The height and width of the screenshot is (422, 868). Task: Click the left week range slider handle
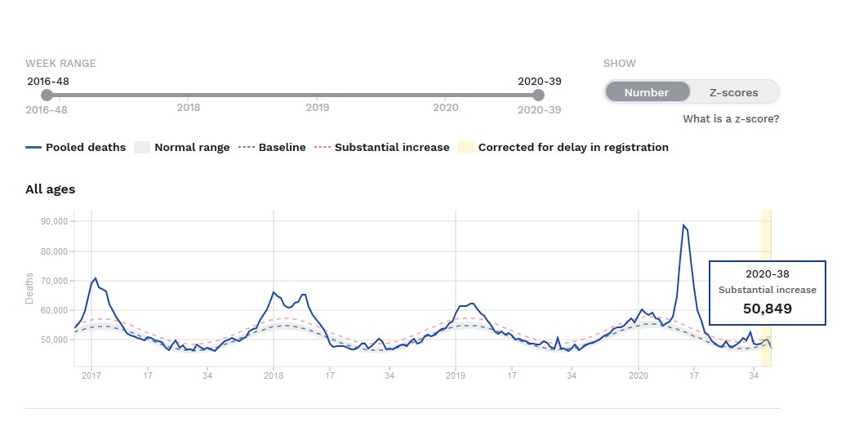click(x=47, y=96)
